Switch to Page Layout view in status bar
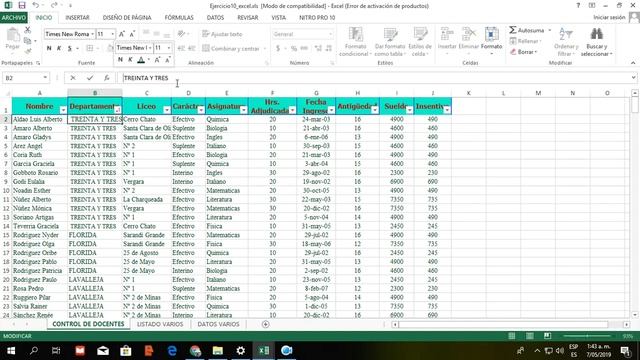This screenshot has height=360, width=640. [530, 336]
